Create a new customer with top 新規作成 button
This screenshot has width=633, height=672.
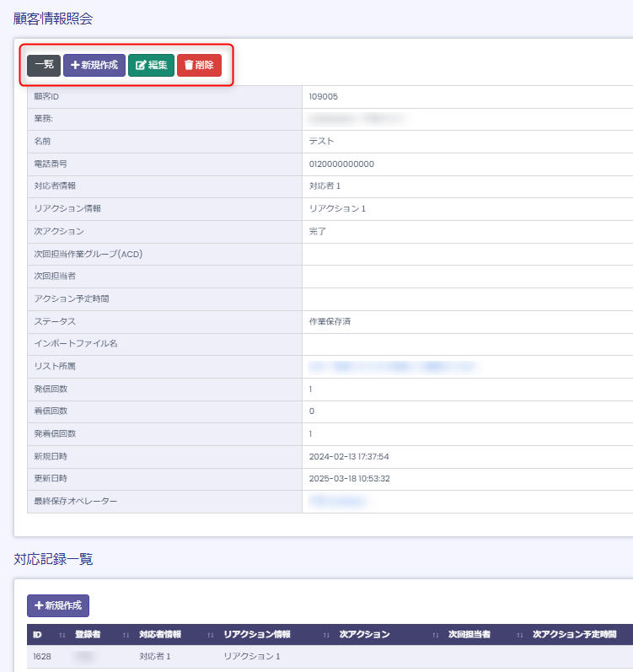click(94, 66)
